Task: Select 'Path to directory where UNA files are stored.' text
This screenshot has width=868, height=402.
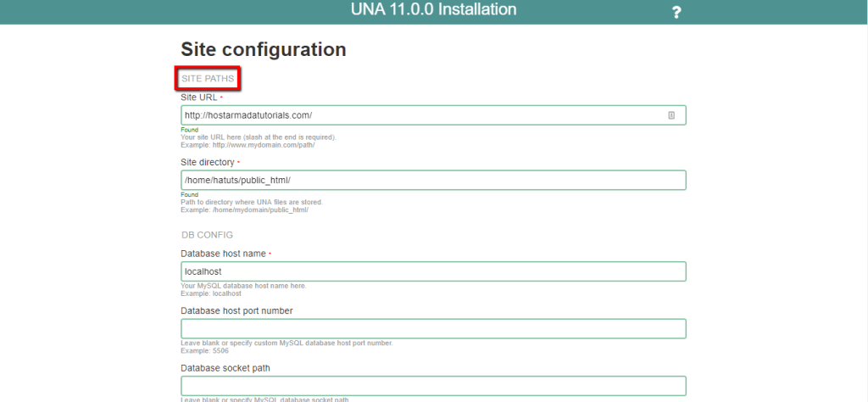Action: coord(252,202)
